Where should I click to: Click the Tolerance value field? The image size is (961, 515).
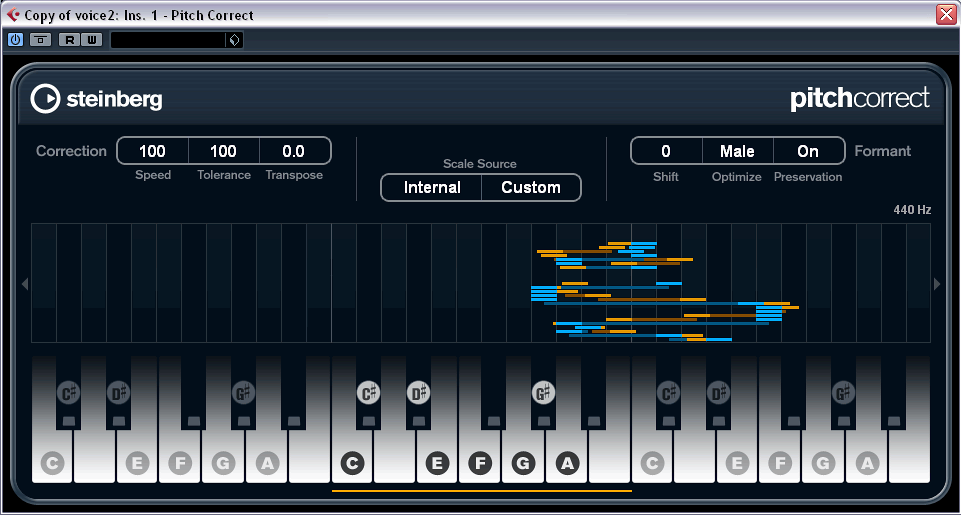[224, 151]
